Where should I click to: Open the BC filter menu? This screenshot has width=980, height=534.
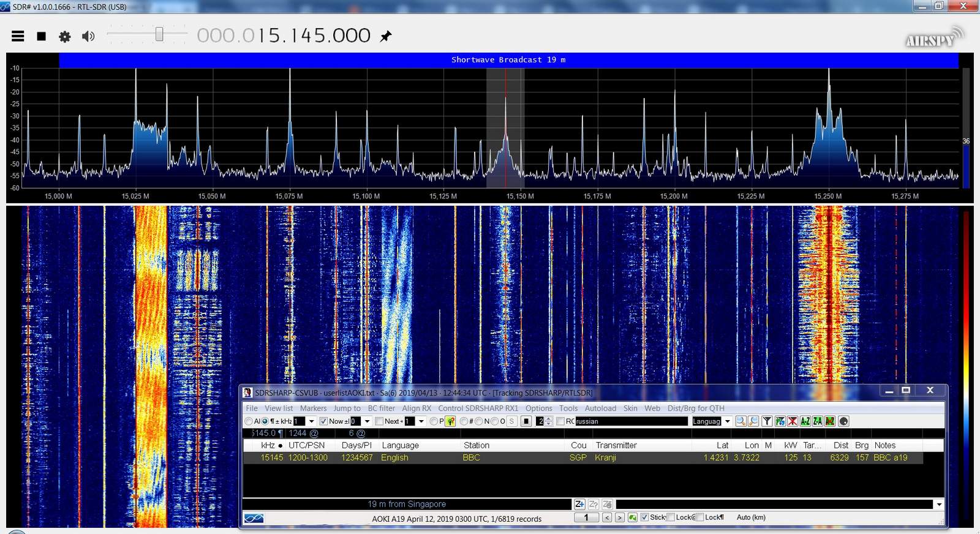point(382,408)
